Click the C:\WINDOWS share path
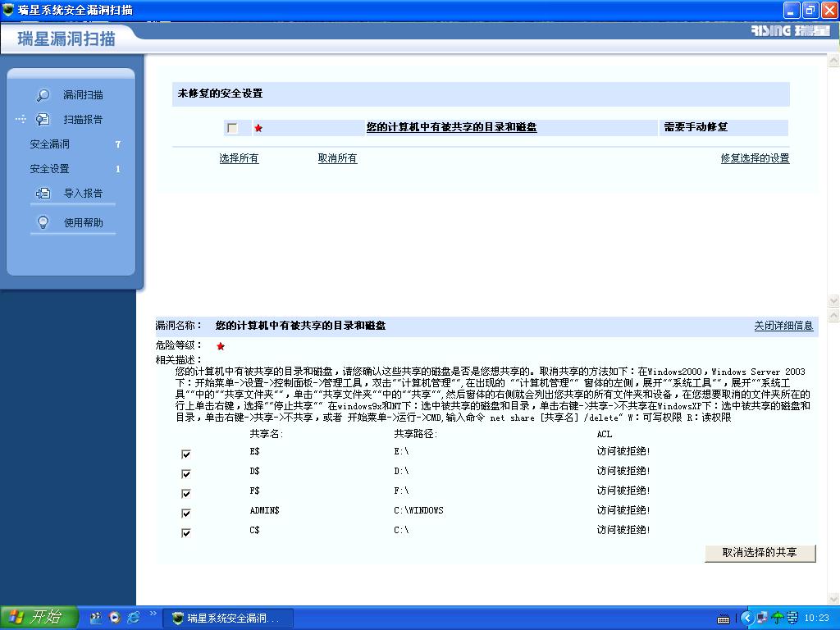Image resolution: width=840 pixels, height=630 pixels. (x=418, y=510)
